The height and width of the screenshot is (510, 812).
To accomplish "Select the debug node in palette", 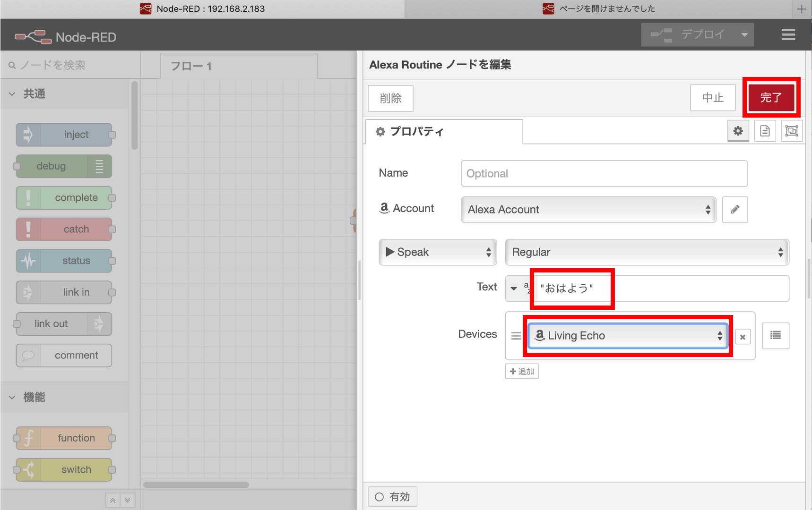I will (64, 166).
